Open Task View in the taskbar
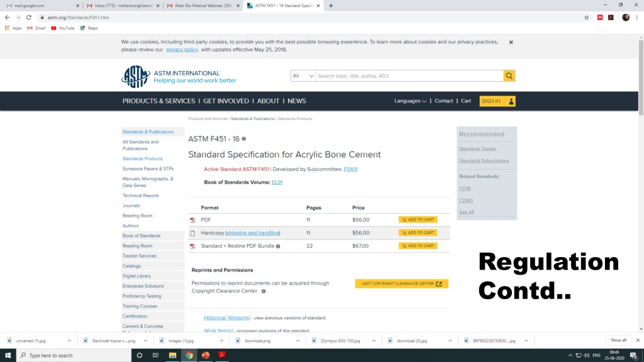Image resolution: width=644 pixels, height=362 pixels. coord(155,356)
